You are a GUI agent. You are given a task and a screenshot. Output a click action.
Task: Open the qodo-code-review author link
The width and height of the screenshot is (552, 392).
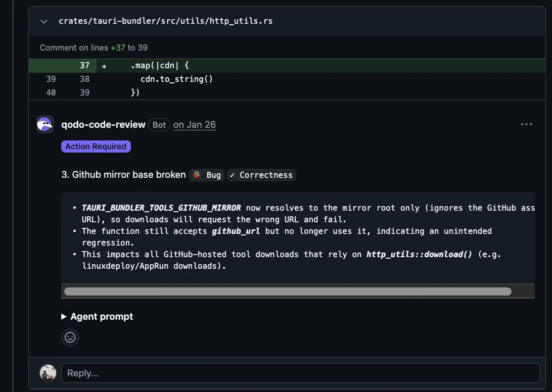pyautogui.click(x=103, y=125)
